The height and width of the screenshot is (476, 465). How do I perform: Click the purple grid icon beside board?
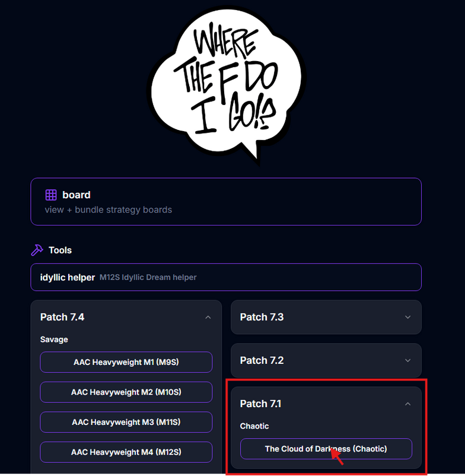click(51, 195)
